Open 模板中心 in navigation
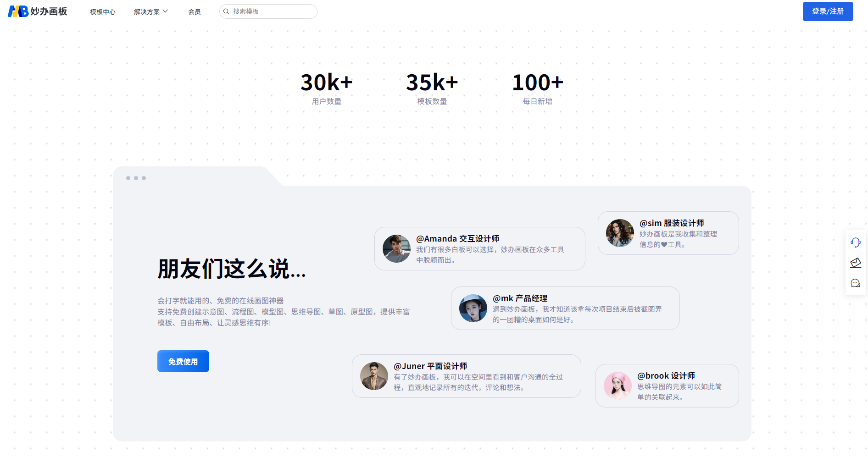Screen dimensions: 868x457 click(103, 11)
